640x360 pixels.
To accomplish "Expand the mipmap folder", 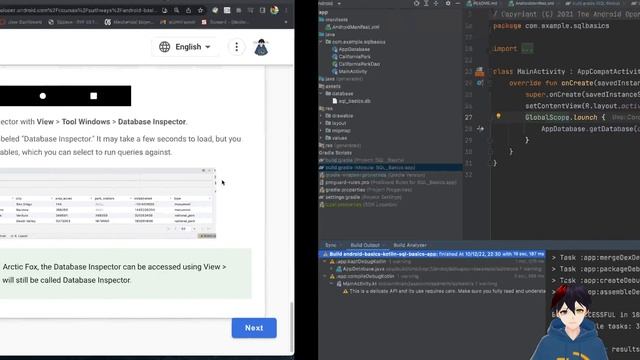I will pyautogui.click(x=321, y=131).
